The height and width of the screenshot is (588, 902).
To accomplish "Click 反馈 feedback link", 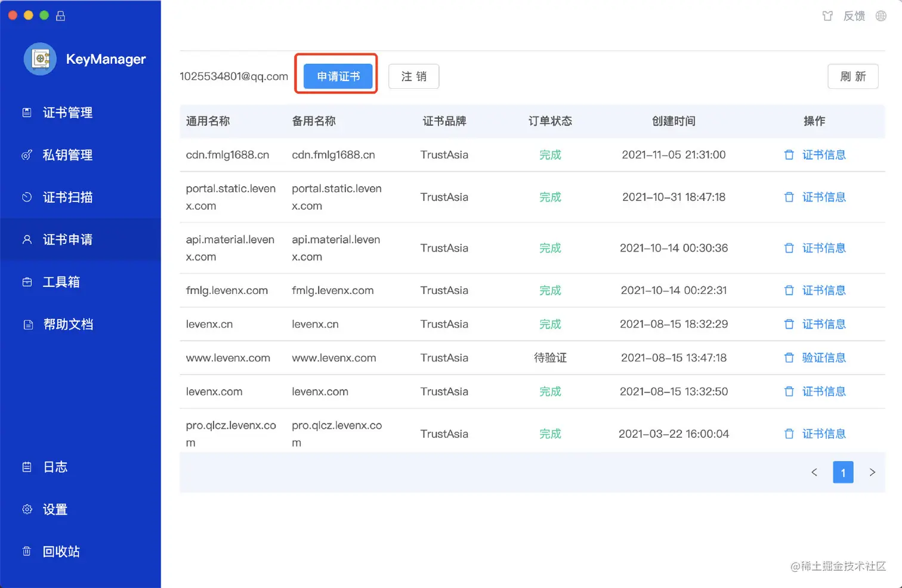I will click(x=854, y=16).
